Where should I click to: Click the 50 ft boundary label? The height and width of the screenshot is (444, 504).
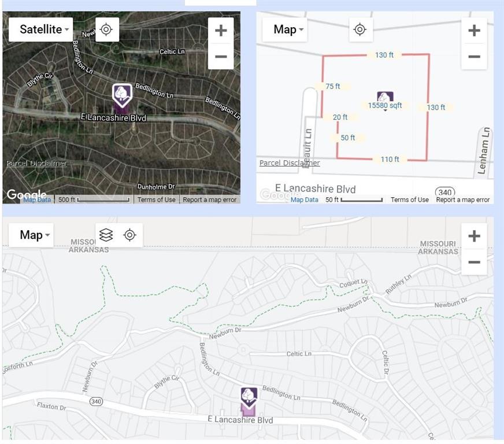click(x=348, y=138)
